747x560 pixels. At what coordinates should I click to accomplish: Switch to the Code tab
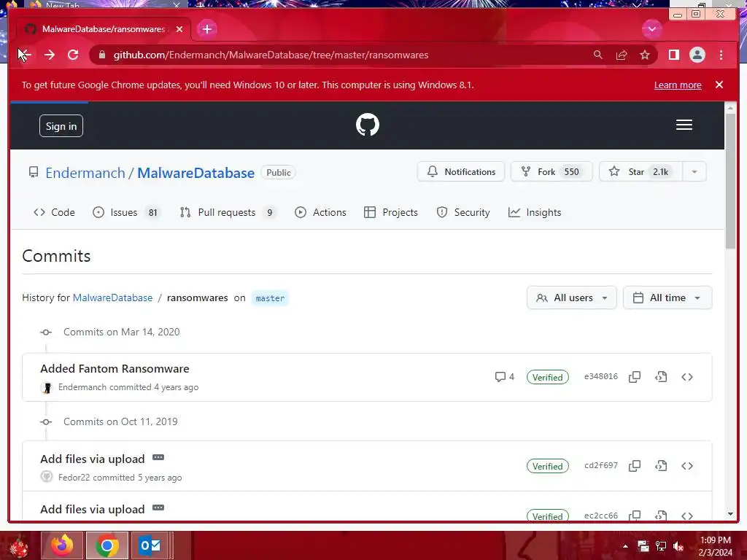54,212
